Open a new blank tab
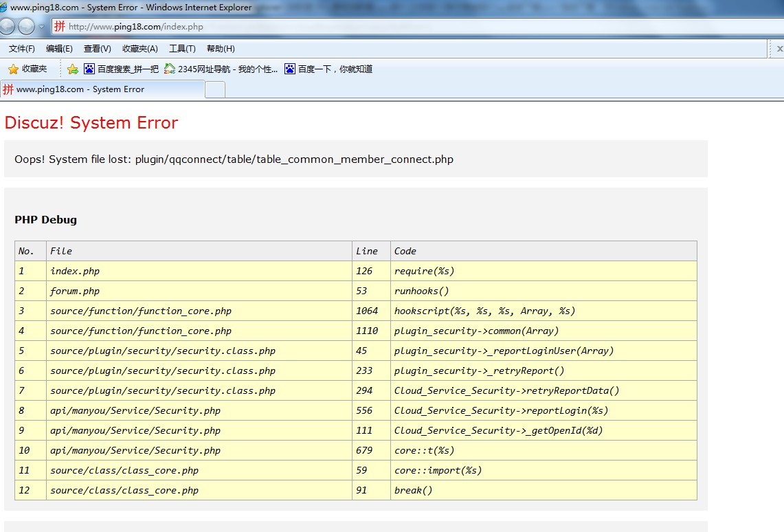Screen dimensions: 784x532 coord(215,90)
